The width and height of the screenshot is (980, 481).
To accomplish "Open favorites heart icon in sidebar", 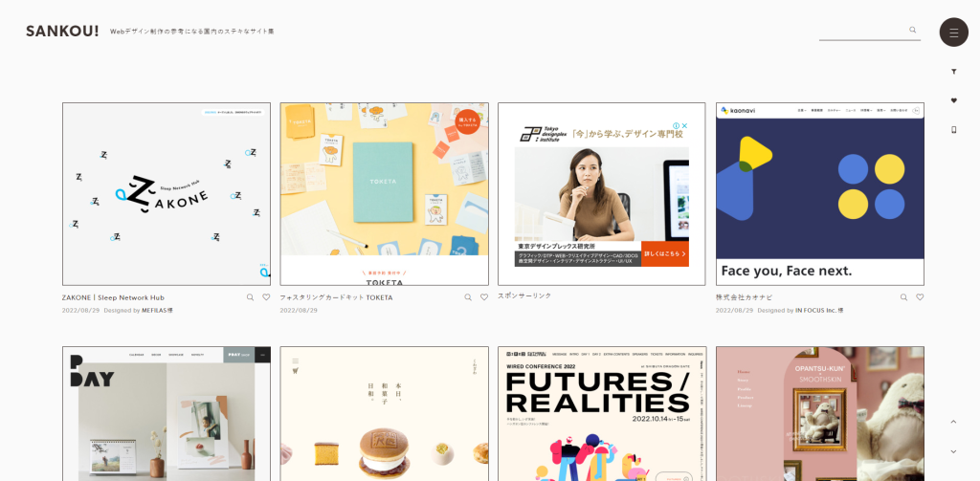I will coord(954,100).
